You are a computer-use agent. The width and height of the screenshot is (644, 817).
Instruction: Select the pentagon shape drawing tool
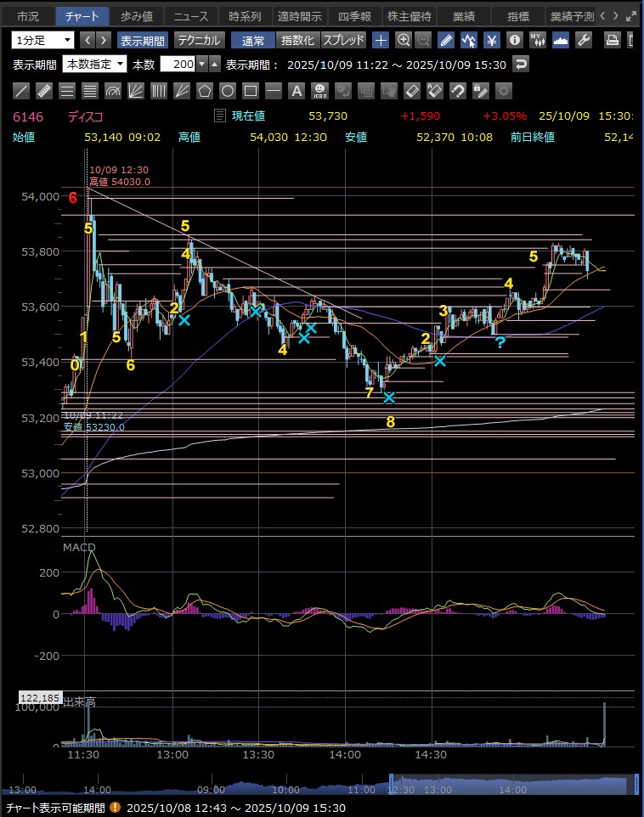[205, 91]
